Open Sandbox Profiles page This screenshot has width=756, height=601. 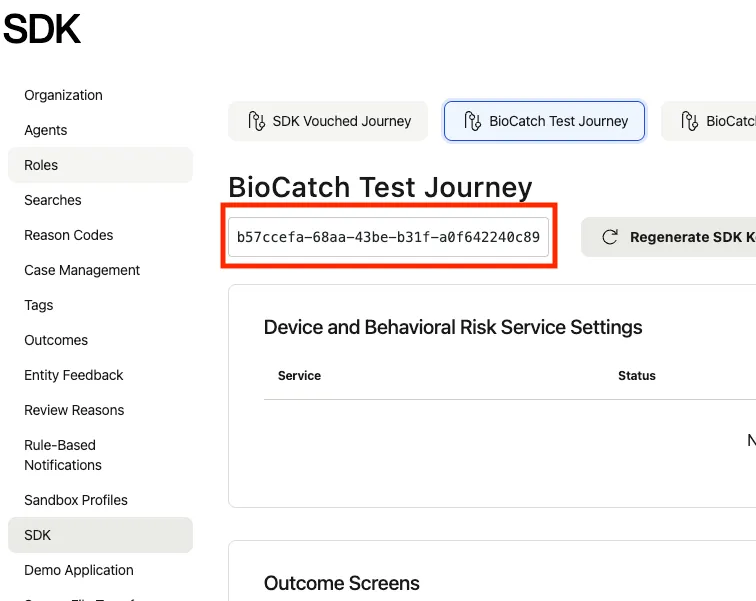[76, 500]
